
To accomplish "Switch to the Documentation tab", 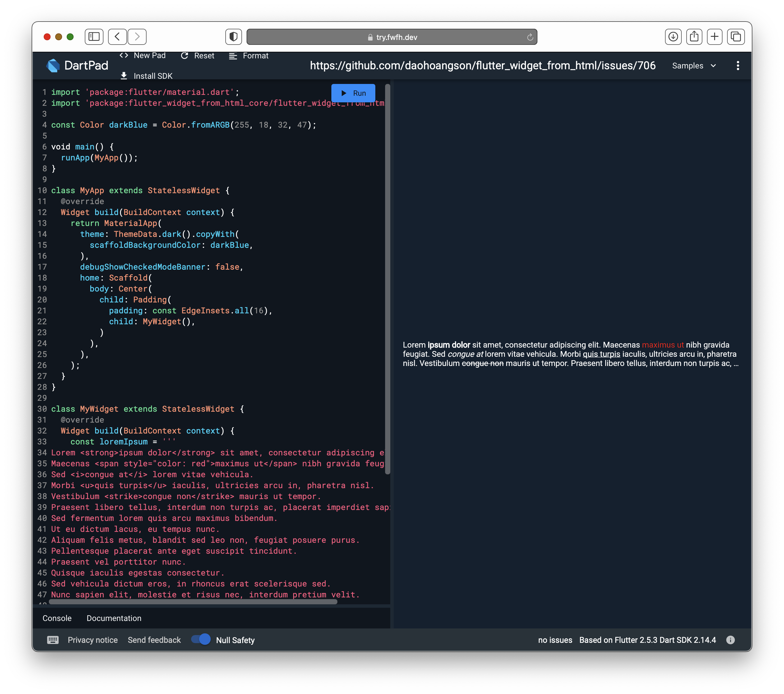I will (114, 618).
